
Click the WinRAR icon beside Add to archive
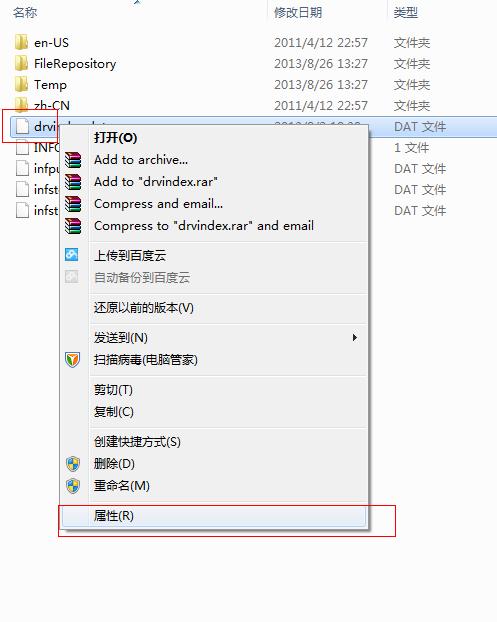(73, 160)
